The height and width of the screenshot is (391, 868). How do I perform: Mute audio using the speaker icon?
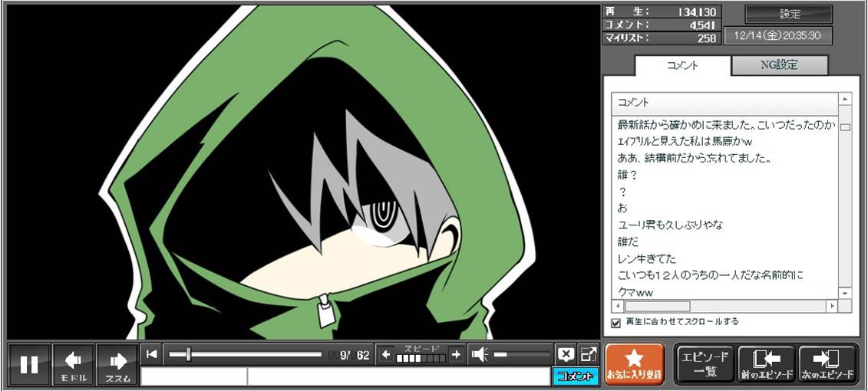[x=480, y=354]
